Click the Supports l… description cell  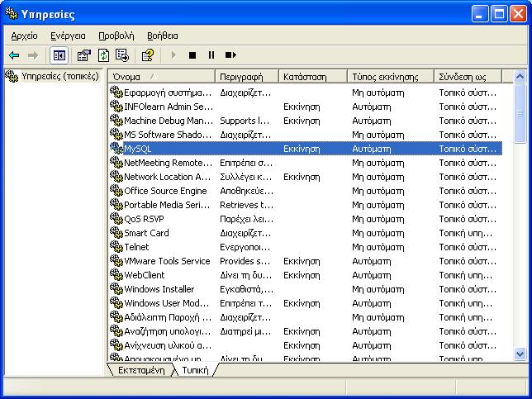click(x=245, y=121)
